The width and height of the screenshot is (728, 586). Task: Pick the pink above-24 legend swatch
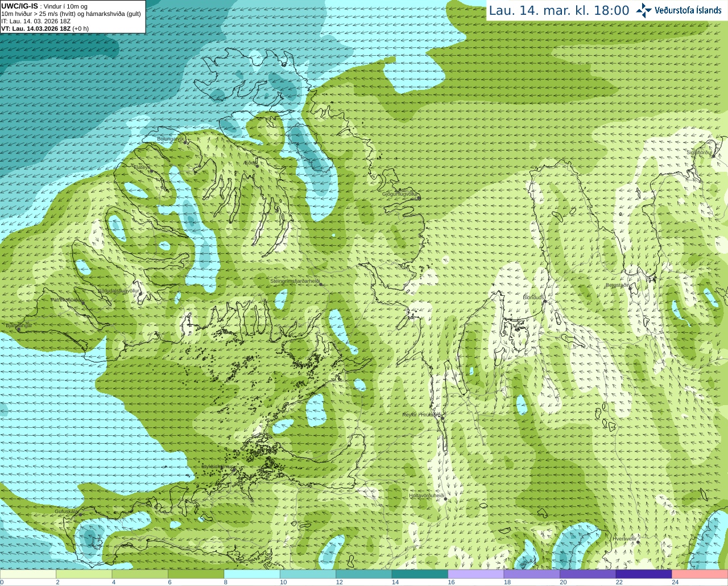tap(700, 573)
